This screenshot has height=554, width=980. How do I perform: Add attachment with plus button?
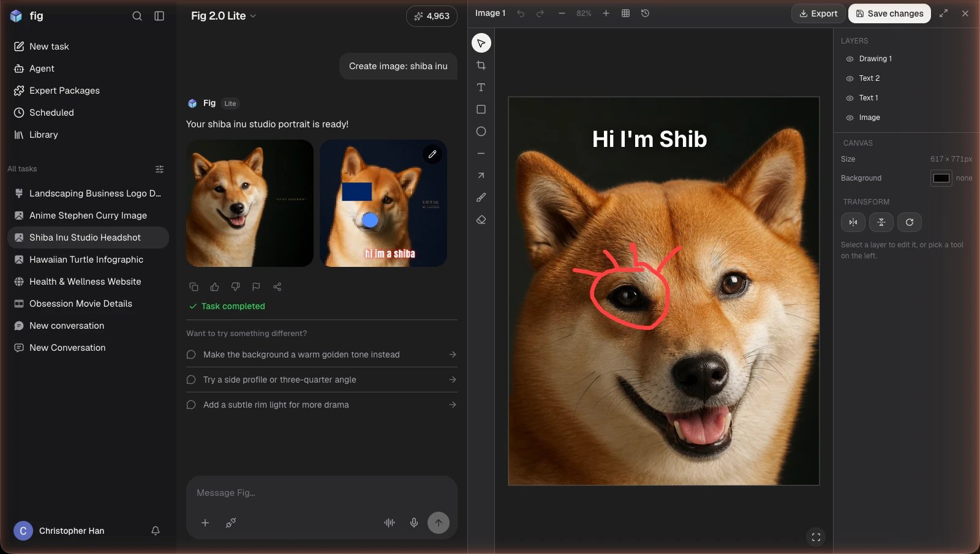205,523
